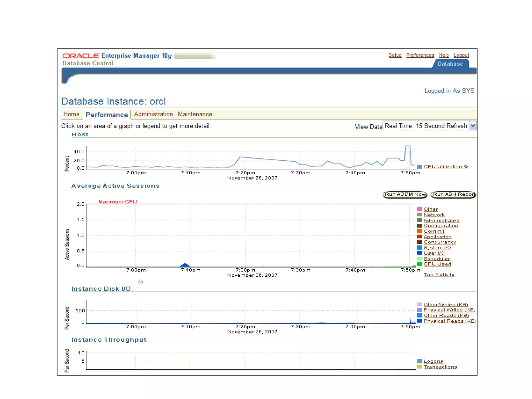The height and width of the screenshot is (399, 532).
Task: Open the Preferences link
Action: tap(420, 55)
